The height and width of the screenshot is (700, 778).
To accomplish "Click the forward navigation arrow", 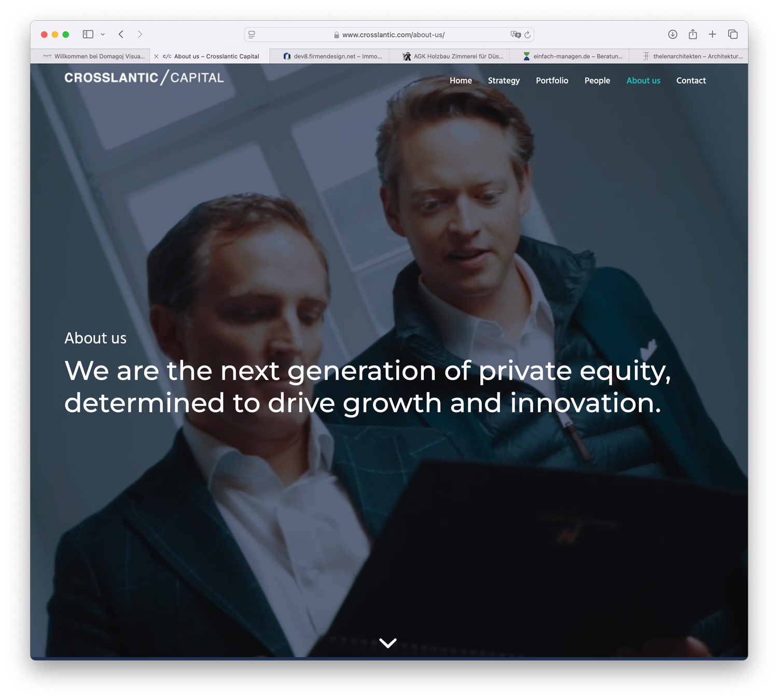I will [140, 34].
